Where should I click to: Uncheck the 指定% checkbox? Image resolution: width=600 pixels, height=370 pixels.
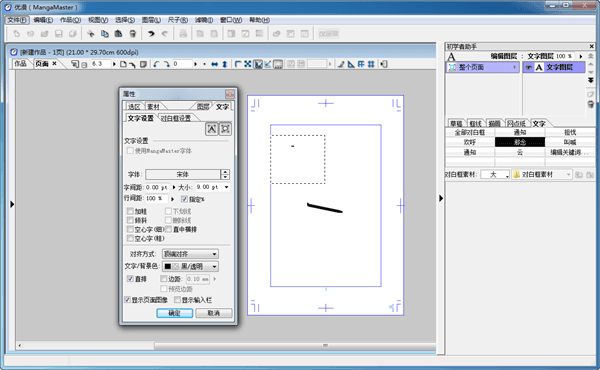click(184, 199)
